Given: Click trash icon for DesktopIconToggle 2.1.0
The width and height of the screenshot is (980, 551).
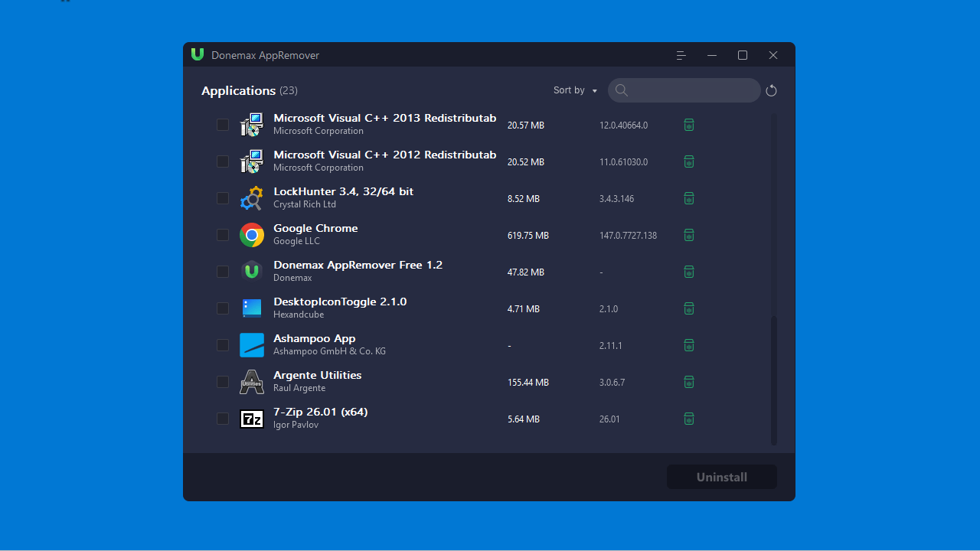Looking at the screenshot, I should (x=689, y=308).
